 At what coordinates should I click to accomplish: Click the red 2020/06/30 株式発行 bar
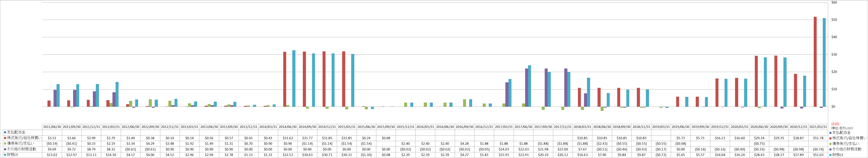pos(756,81)
